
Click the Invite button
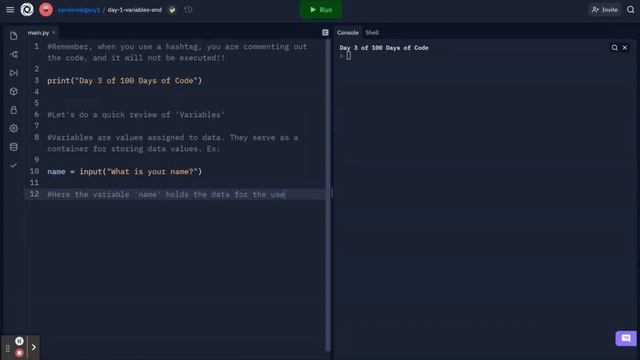[605, 10]
